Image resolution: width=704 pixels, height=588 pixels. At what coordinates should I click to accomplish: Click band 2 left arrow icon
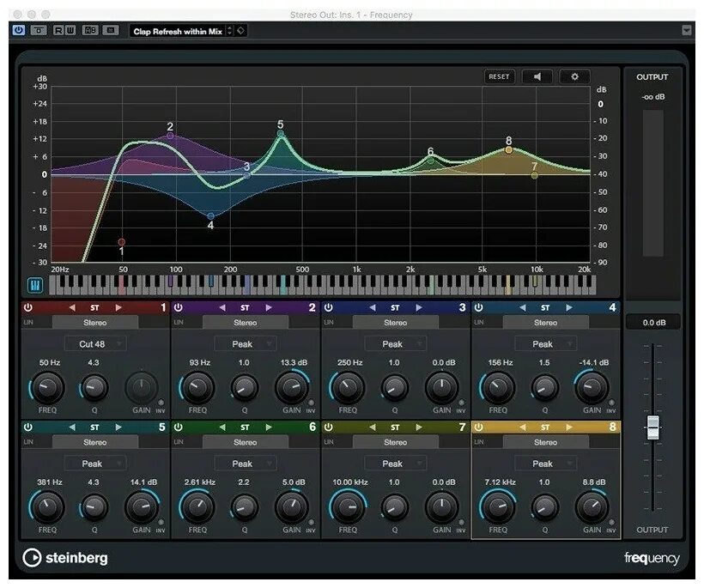point(222,308)
